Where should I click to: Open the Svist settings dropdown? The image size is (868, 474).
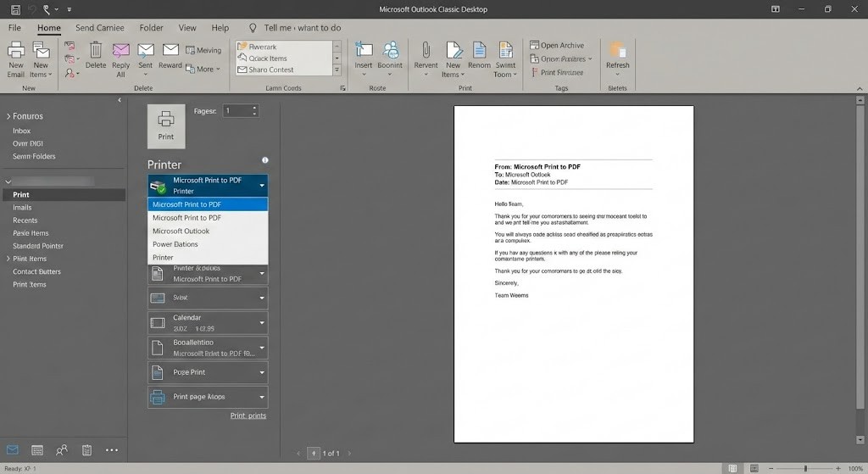208,298
